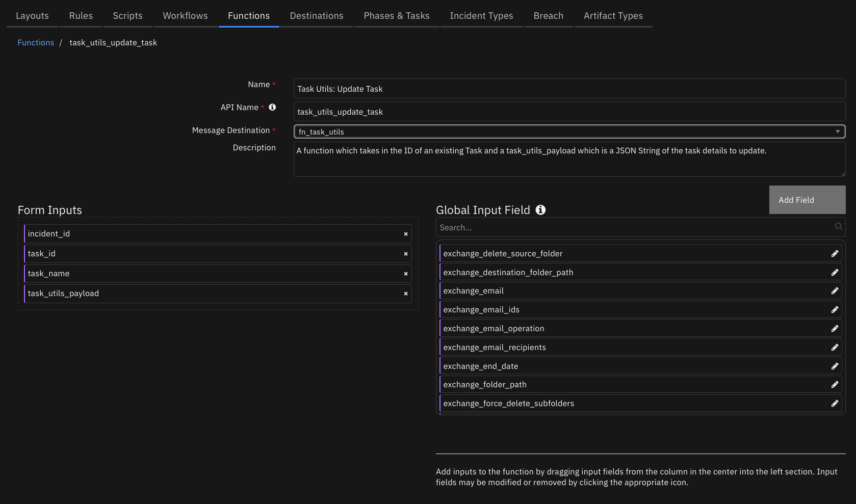Click the pencil icon for exchange_email_ids
The width and height of the screenshot is (856, 504).
tap(835, 309)
